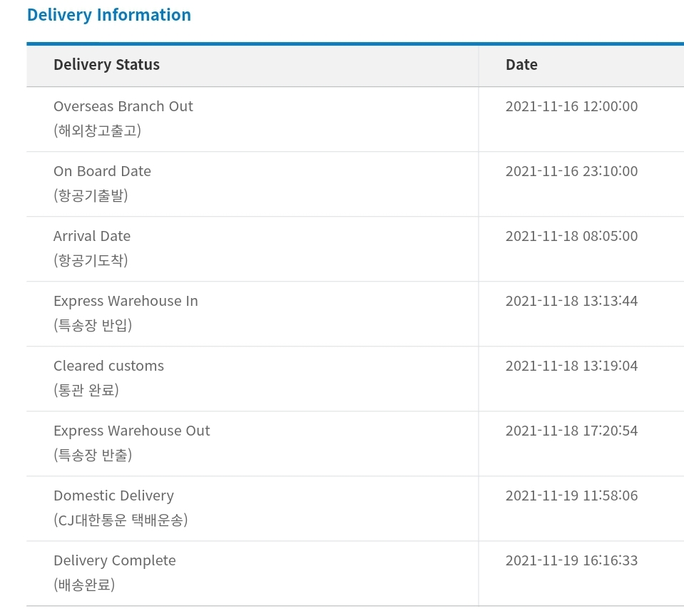Screen dimensions: 684x616
Task: Click the Delivery Information heading
Action: click(x=108, y=15)
